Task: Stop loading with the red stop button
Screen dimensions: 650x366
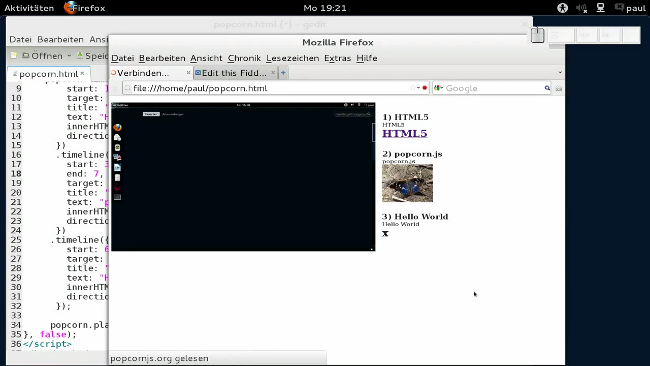Action: (424, 88)
